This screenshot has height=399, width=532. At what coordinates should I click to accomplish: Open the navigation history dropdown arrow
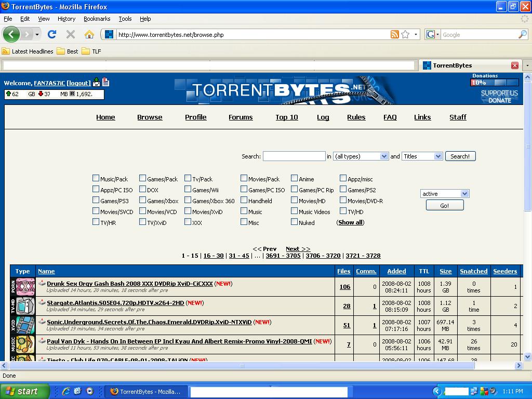click(x=37, y=34)
